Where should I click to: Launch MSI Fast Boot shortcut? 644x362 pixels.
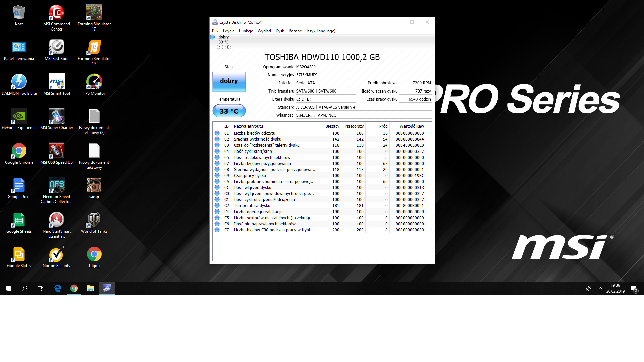(57, 50)
